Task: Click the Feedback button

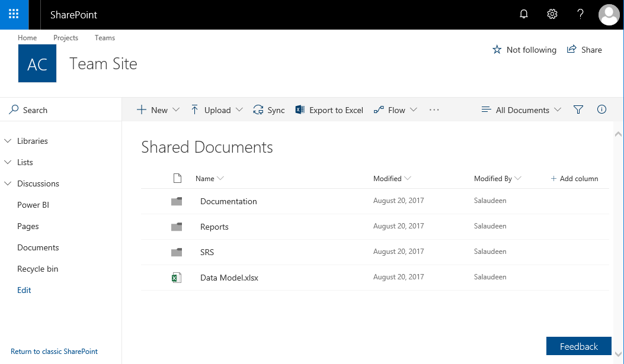Action: (578, 346)
